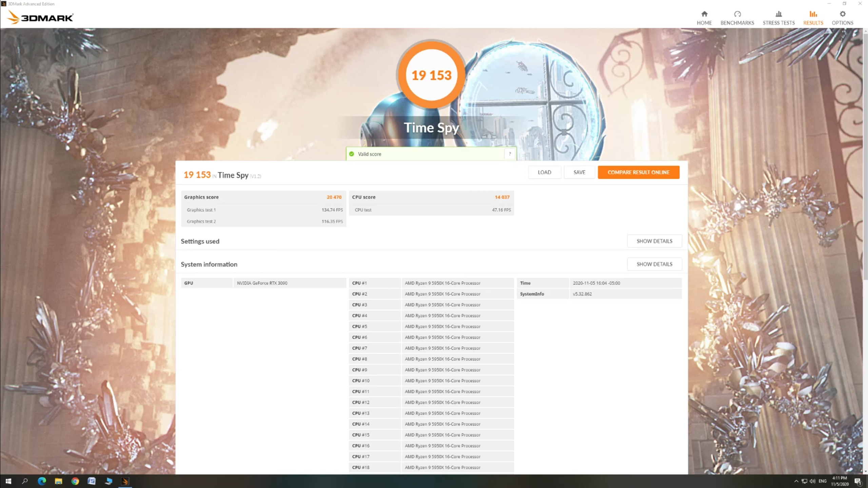Image resolution: width=868 pixels, height=488 pixels.
Task: Open the Home tab
Action: (x=704, y=18)
